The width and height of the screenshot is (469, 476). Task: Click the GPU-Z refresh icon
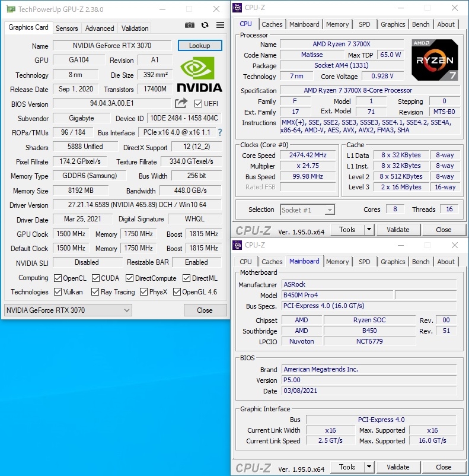(205, 25)
